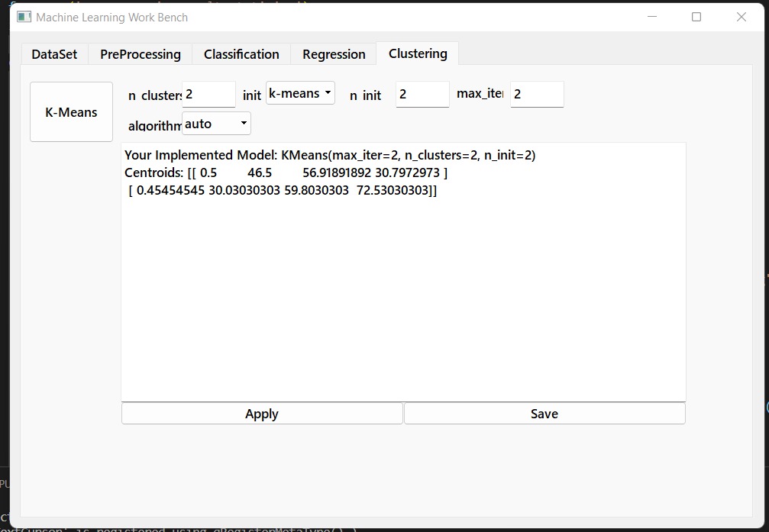Viewport: 769px width, 532px height.
Task: Focus the n_clusters input field
Action: tap(208, 95)
